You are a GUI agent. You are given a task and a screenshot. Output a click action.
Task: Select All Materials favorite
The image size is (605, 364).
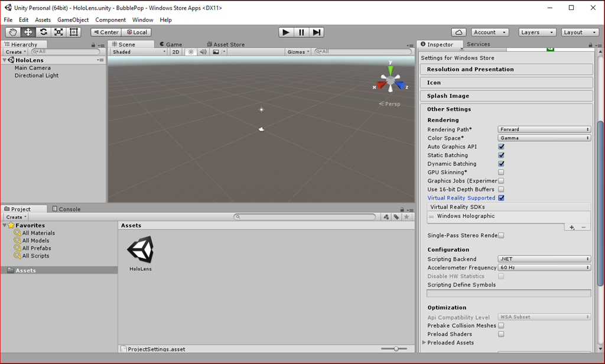click(x=34, y=233)
